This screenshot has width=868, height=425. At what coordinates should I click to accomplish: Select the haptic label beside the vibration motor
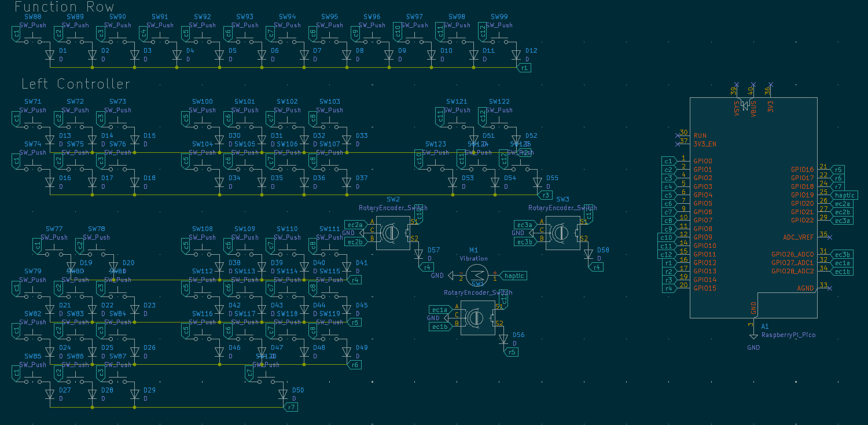513,276
